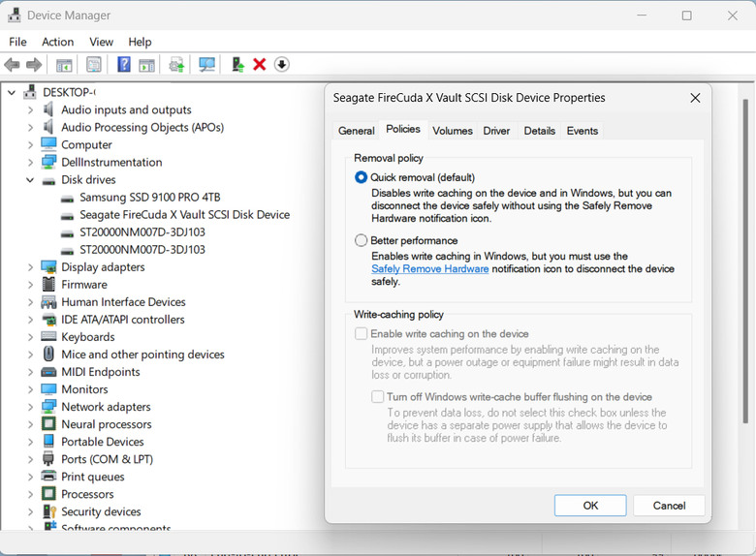
Task: Switch to the General tab
Action: tap(357, 131)
